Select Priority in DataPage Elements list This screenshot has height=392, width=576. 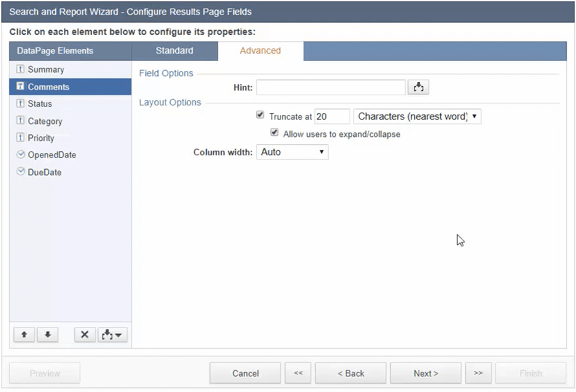pos(41,138)
